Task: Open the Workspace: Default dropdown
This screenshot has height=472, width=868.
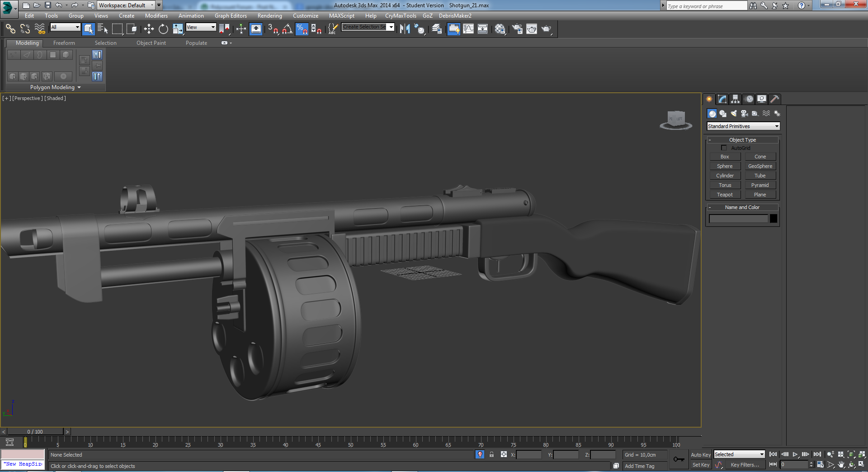Action: tap(126, 5)
